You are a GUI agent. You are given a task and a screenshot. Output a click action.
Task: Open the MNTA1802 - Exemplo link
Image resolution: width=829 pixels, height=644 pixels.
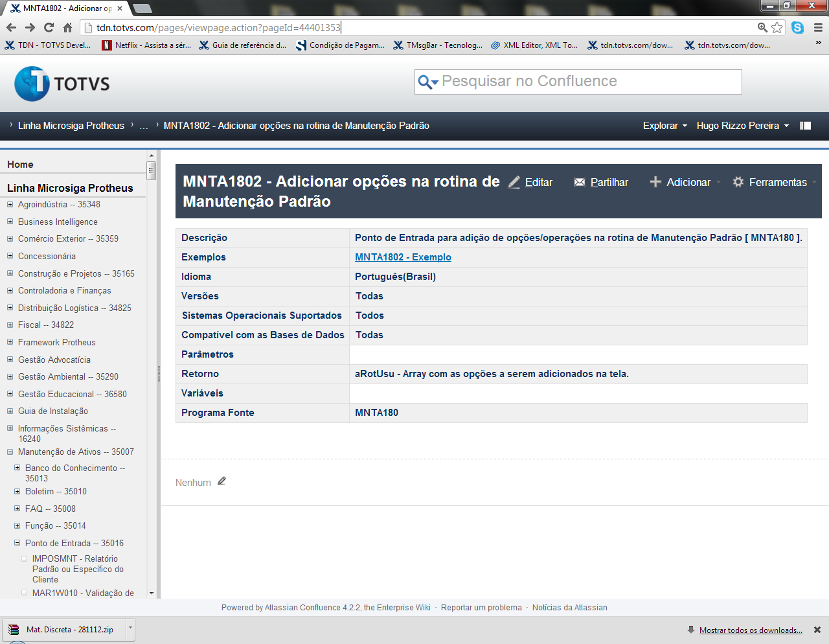403,257
